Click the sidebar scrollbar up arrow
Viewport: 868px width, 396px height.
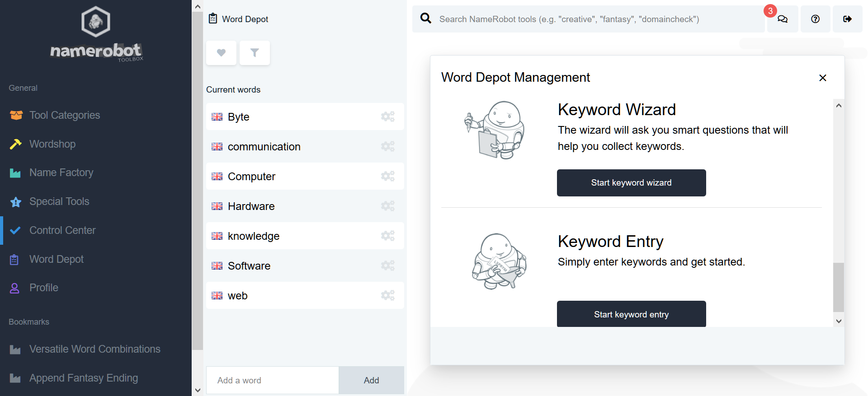click(x=198, y=6)
